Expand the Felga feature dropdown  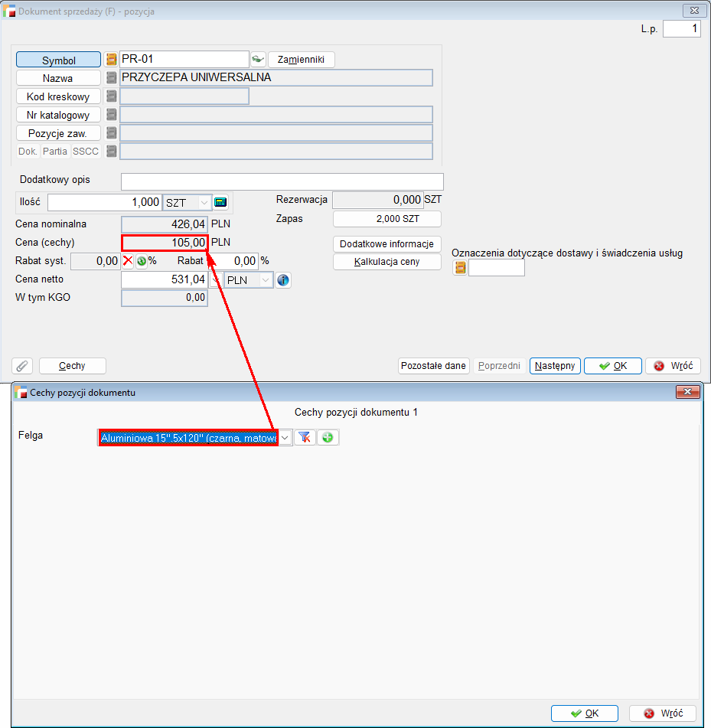click(285, 437)
